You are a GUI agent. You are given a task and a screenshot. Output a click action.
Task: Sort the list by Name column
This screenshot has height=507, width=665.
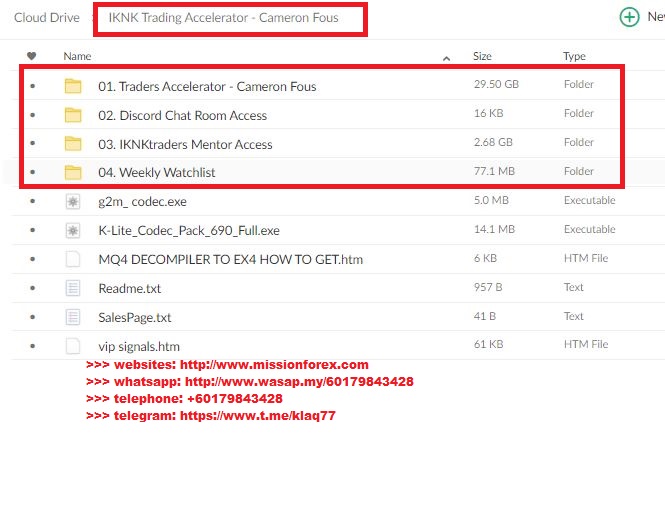[x=77, y=56]
